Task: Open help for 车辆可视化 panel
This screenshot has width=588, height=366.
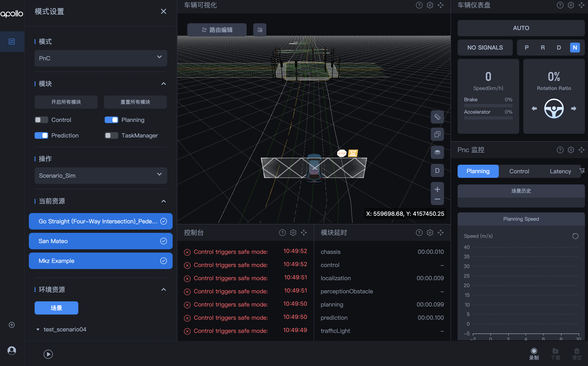Action: (419, 5)
